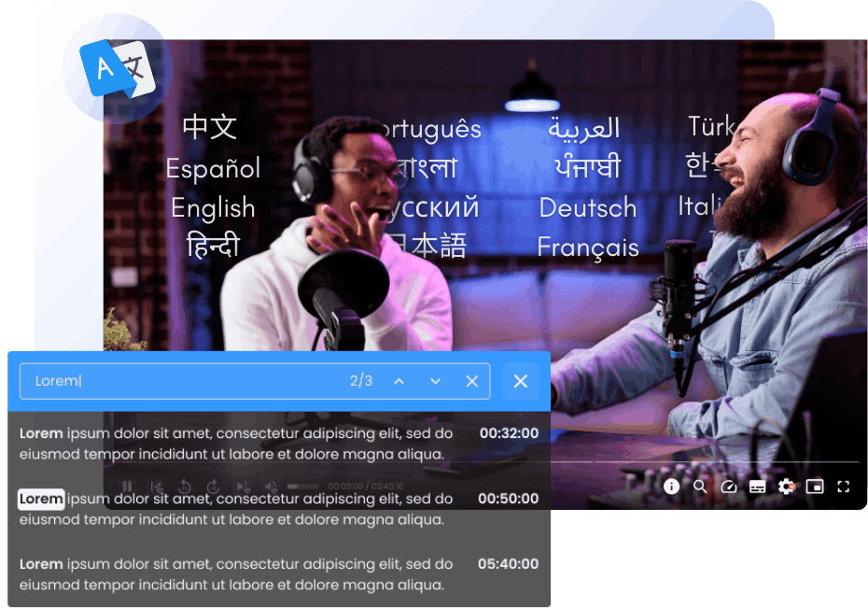Click the search input containing Lorem
This screenshot has height=608, width=868.
tap(187, 381)
